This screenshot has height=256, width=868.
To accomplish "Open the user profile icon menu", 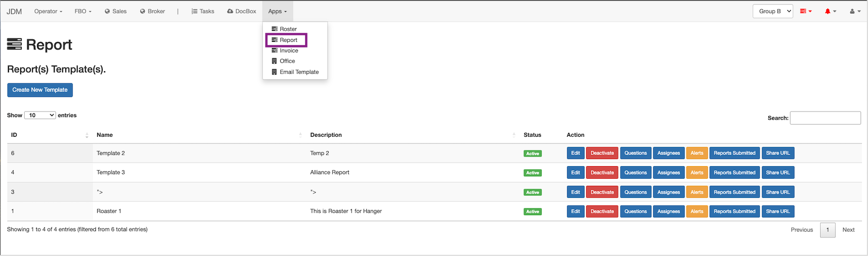I will (x=852, y=11).
